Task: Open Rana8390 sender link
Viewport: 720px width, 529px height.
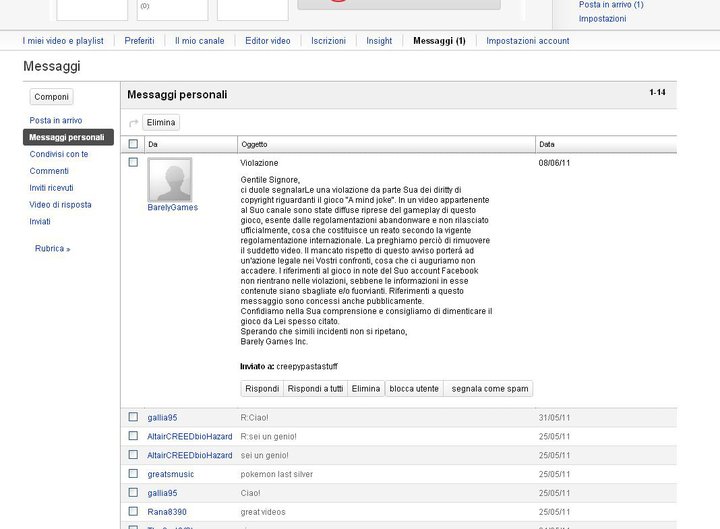Action: click(167, 512)
